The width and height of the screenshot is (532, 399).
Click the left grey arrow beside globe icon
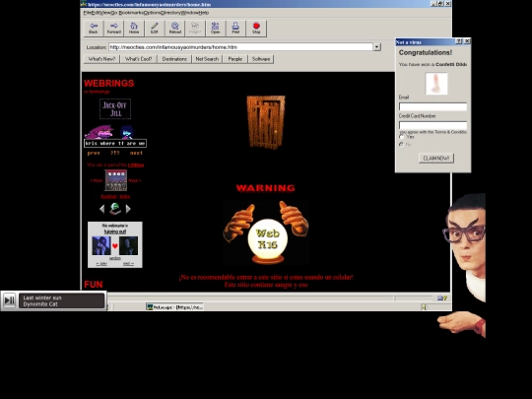coord(101,209)
